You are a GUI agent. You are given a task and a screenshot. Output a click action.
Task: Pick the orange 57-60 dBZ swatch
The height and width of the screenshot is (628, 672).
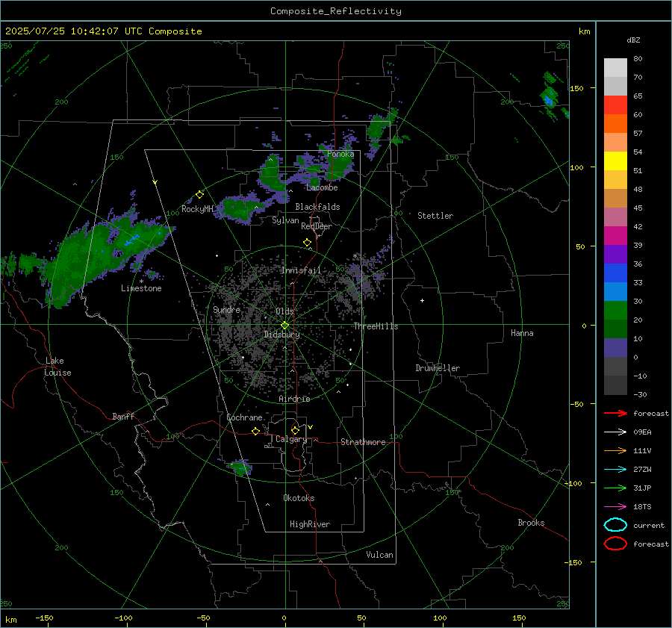pyautogui.click(x=615, y=124)
